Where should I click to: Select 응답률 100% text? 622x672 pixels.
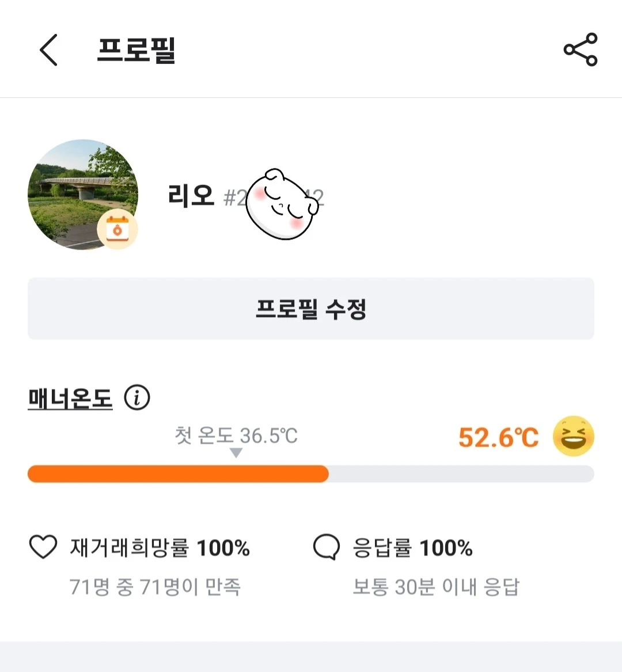pos(412,548)
